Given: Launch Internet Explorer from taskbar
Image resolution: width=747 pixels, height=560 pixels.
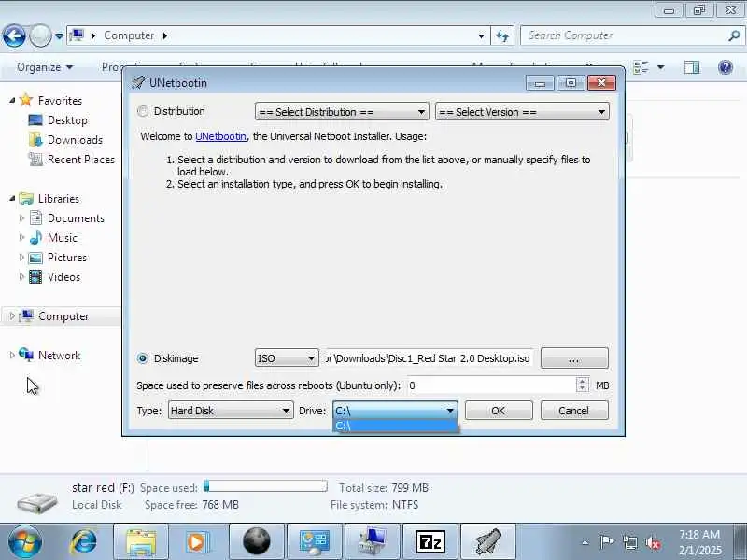Looking at the screenshot, I should [x=84, y=541].
